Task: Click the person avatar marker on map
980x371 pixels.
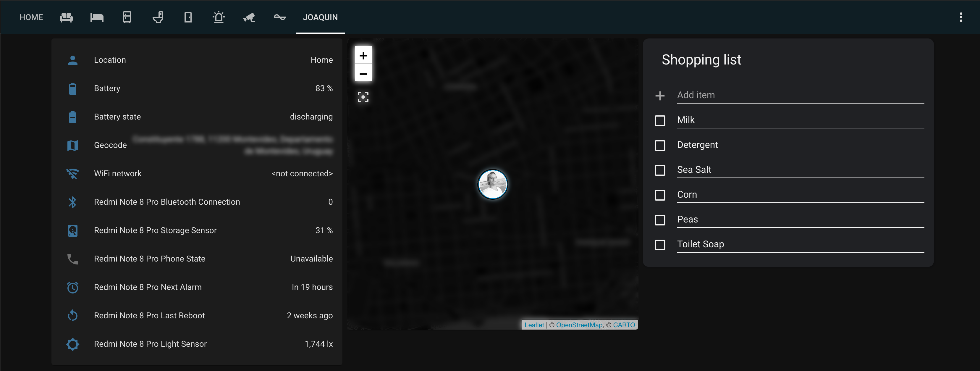Action: (493, 185)
